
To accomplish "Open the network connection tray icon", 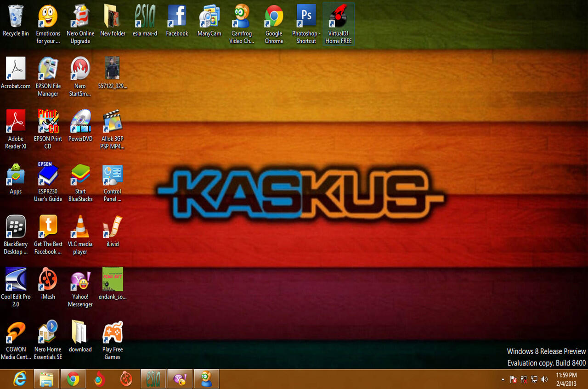I will 534,379.
